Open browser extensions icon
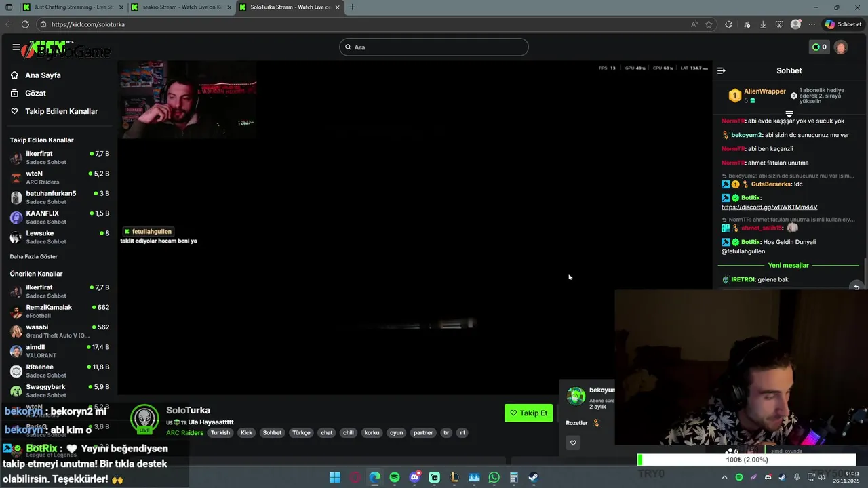Screen dimensions: 868x488 pyautogui.click(x=728, y=24)
